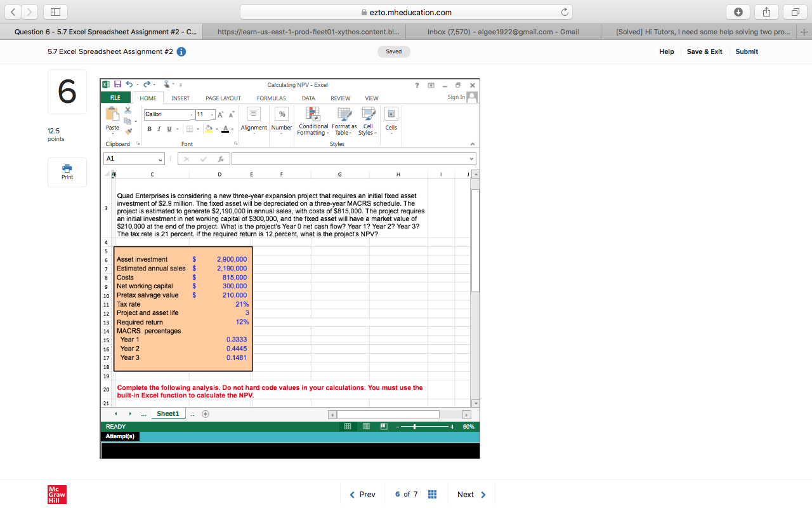Click the vertical scrollbar thumb of the sheet
This screenshot has width=812, height=508.
tap(475, 240)
